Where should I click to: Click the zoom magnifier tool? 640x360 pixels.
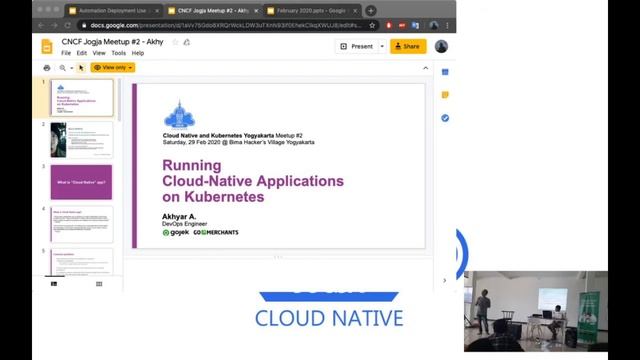(x=62, y=68)
